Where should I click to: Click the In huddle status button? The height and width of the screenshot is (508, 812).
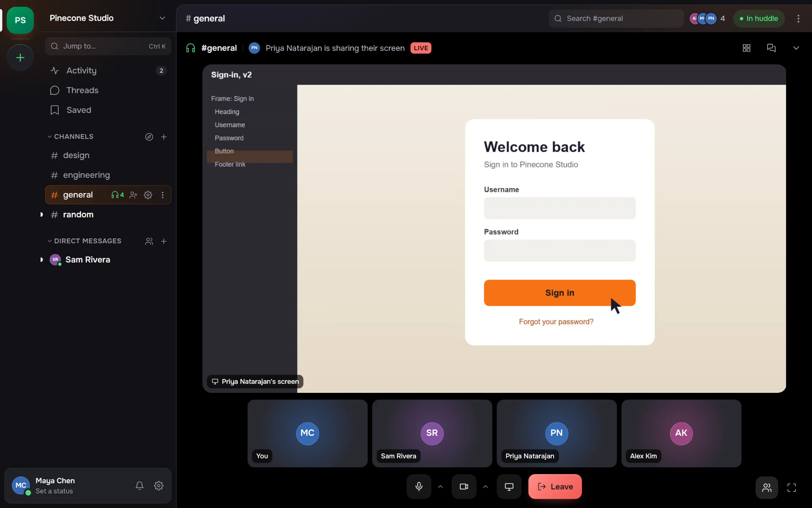759,19
